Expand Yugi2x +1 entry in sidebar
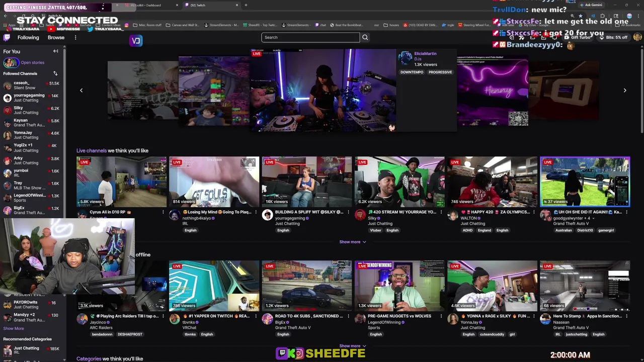The width and height of the screenshot is (644, 362). point(31,148)
